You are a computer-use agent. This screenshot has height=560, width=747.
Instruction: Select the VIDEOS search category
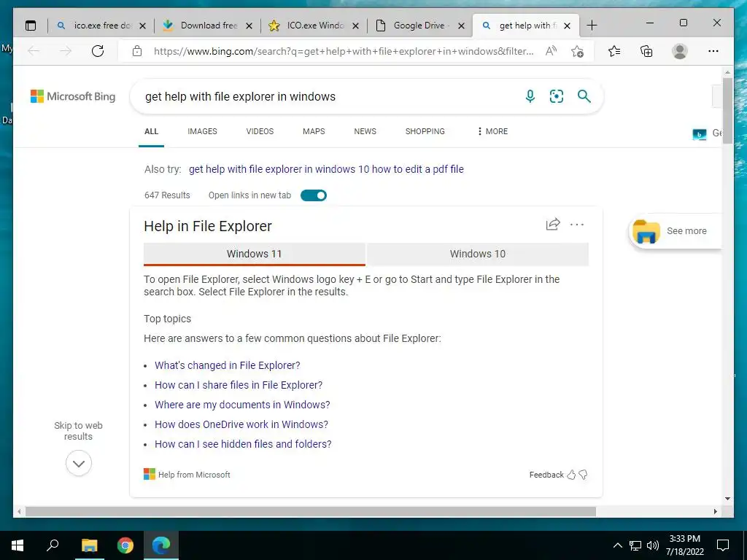coord(260,131)
